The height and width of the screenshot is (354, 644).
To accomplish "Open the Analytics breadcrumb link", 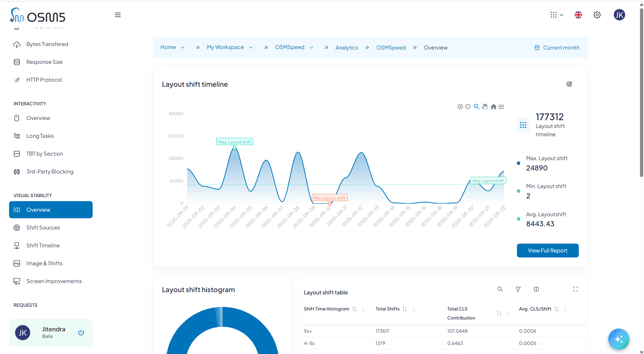I will 347,48.
